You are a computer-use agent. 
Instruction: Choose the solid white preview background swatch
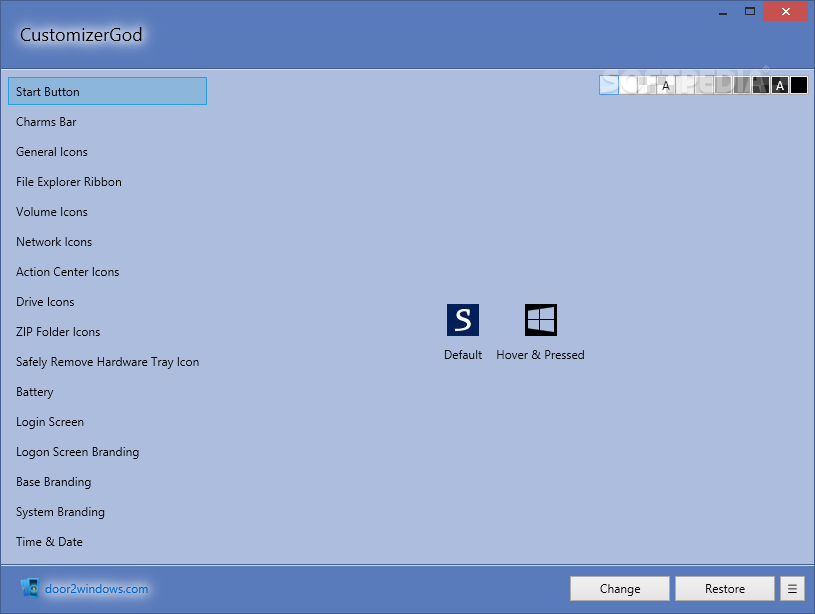628,85
